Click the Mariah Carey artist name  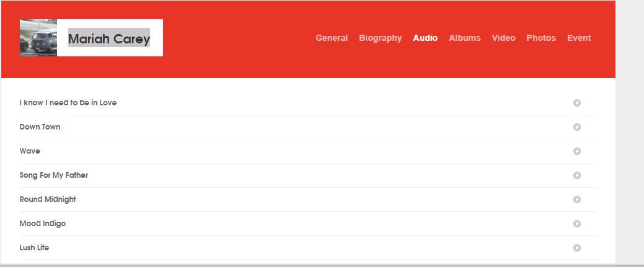(109, 39)
